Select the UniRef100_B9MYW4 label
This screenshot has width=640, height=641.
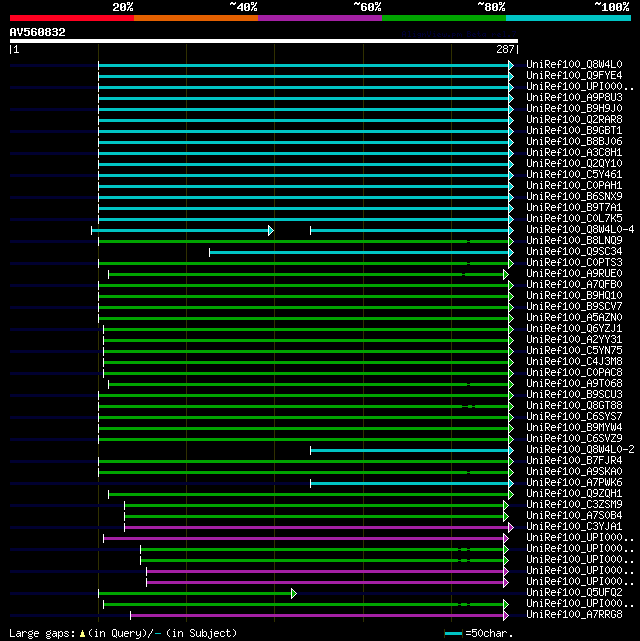point(574,428)
